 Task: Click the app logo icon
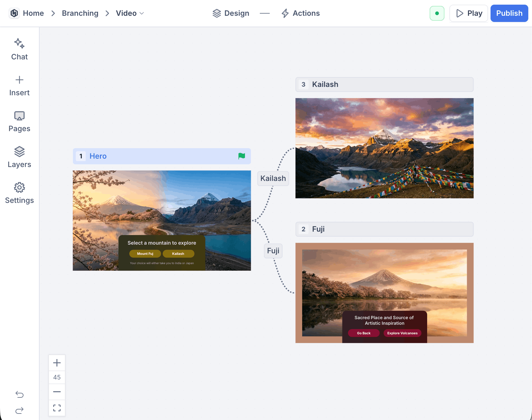coord(14,13)
